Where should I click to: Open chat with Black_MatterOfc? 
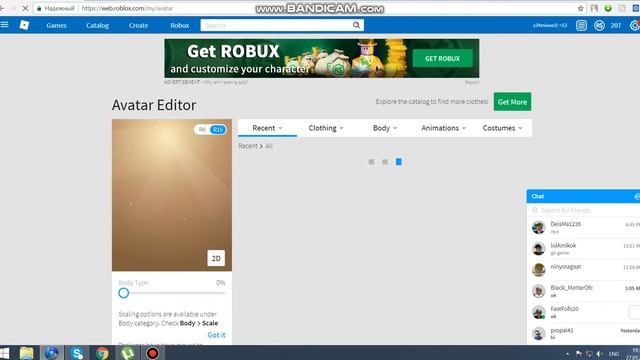(585, 291)
